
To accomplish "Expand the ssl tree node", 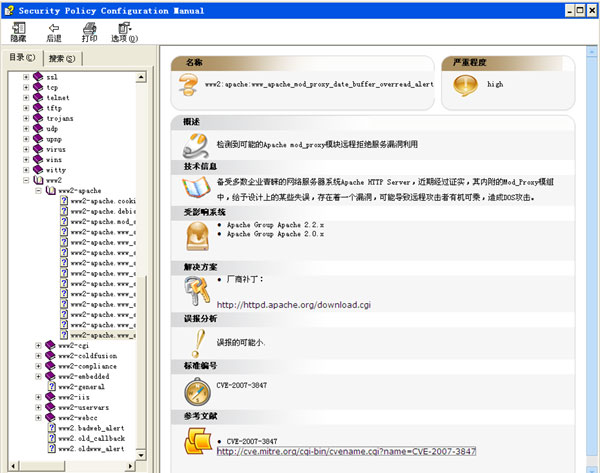I will [26, 77].
